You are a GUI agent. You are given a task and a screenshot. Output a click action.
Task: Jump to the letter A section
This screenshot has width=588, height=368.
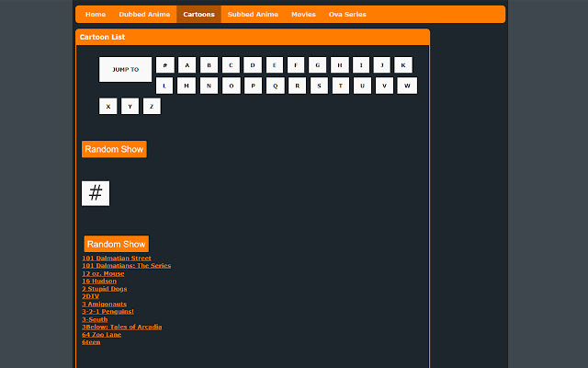[x=187, y=65]
